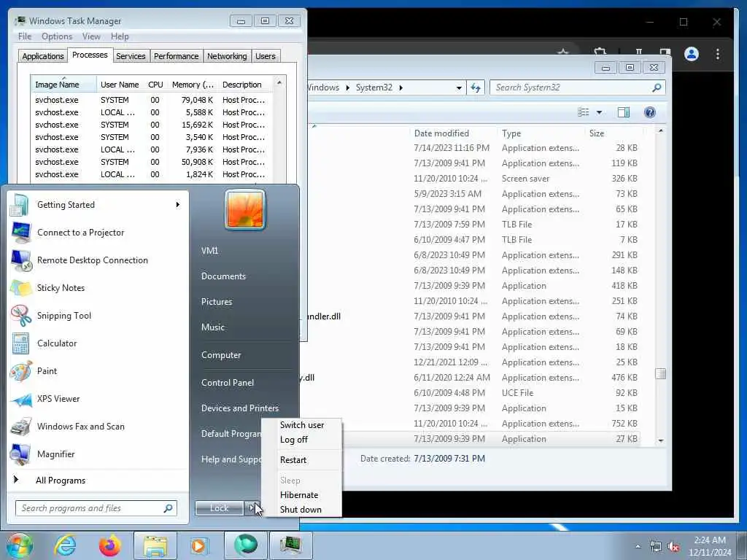Open the change view dropdown arrow

600,112
